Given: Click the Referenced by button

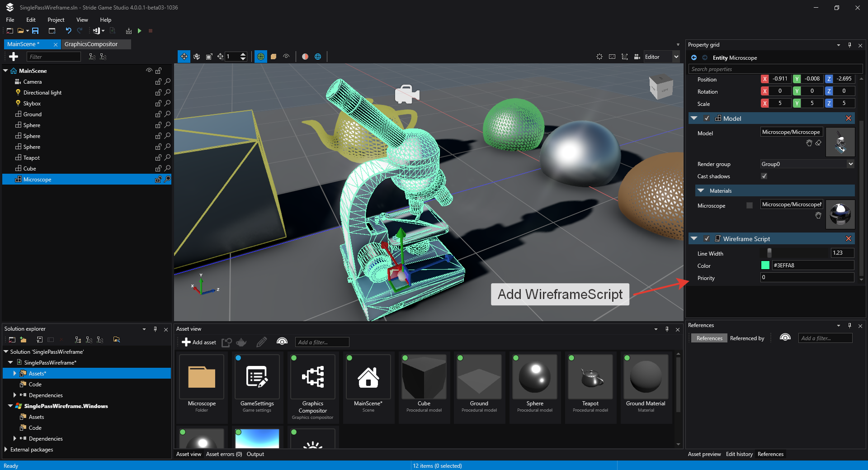Looking at the screenshot, I should pyautogui.click(x=747, y=338).
